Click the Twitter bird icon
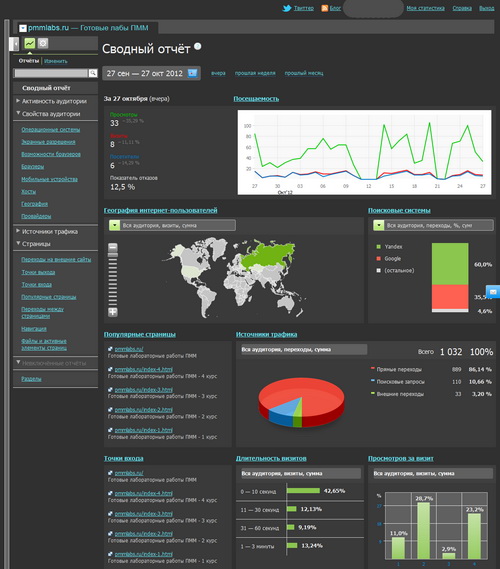 pyautogui.click(x=287, y=8)
